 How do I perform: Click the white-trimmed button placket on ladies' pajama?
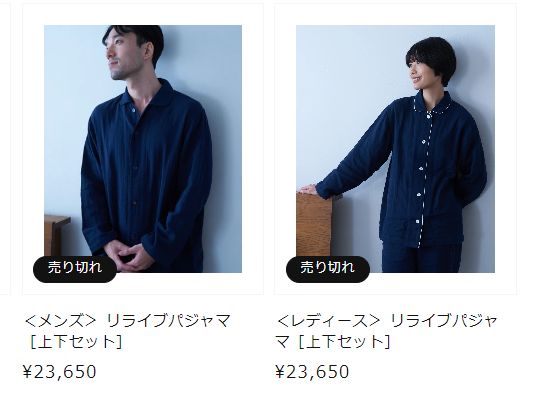coord(423,172)
